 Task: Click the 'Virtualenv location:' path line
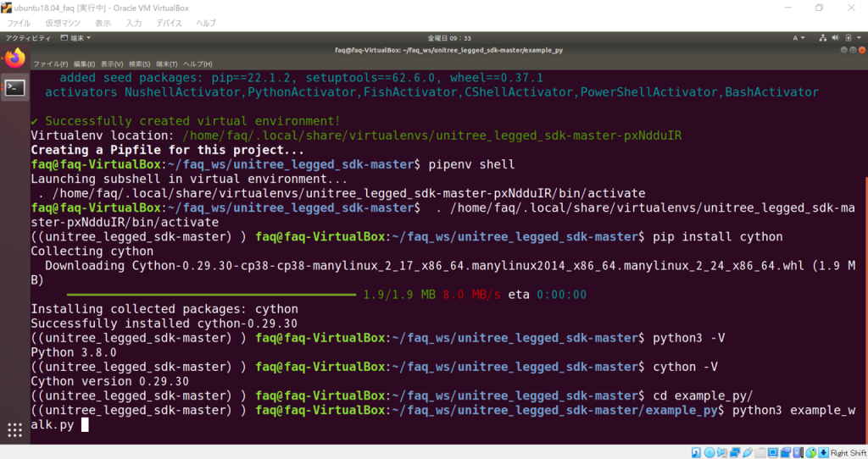(356, 135)
